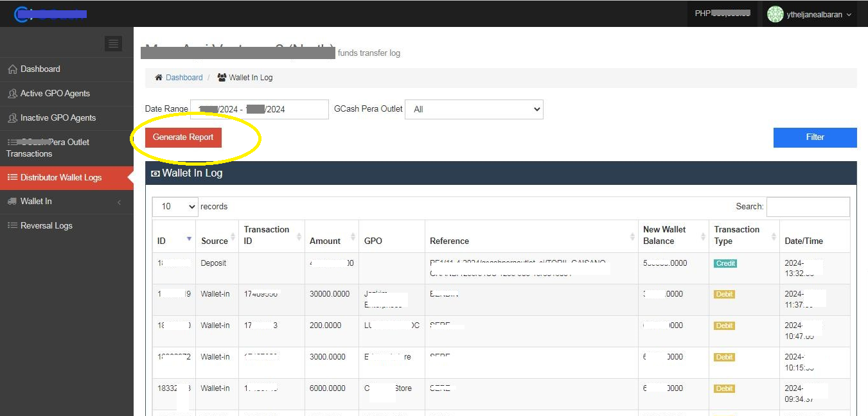Viewport: 868px width, 416px height.
Task: Click the Distributor Wallet Logs list icon
Action: coord(12,178)
